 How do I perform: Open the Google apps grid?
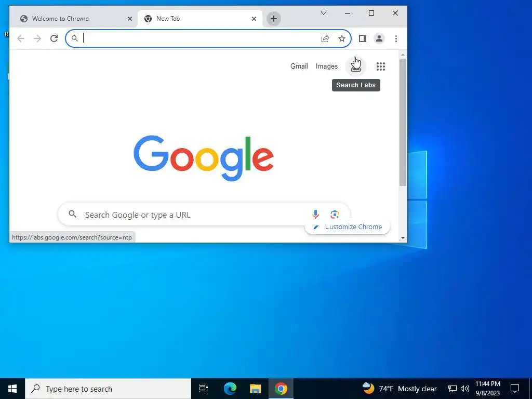click(381, 66)
